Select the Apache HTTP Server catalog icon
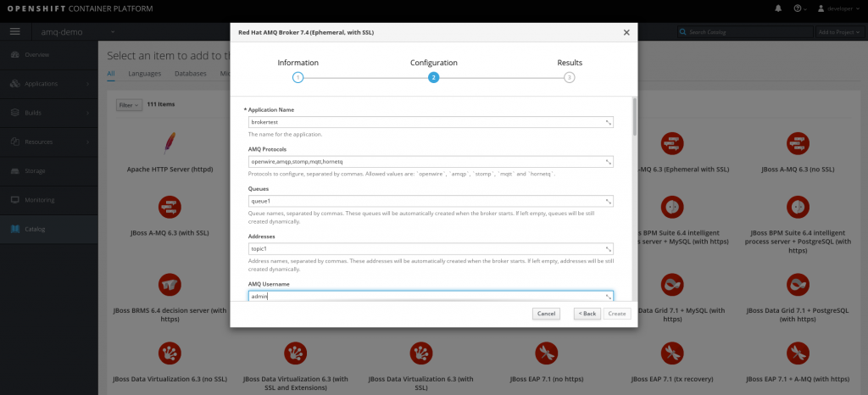This screenshot has width=868, height=395. [x=169, y=141]
